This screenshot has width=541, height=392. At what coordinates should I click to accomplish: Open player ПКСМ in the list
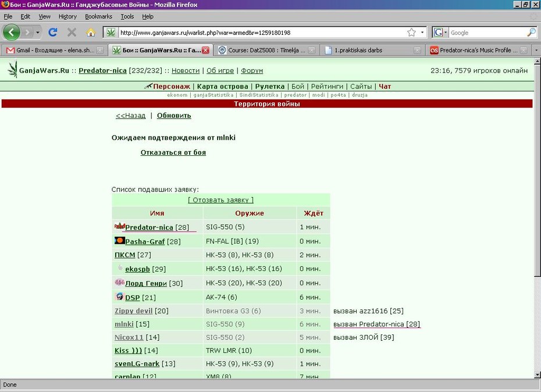click(125, 255)
